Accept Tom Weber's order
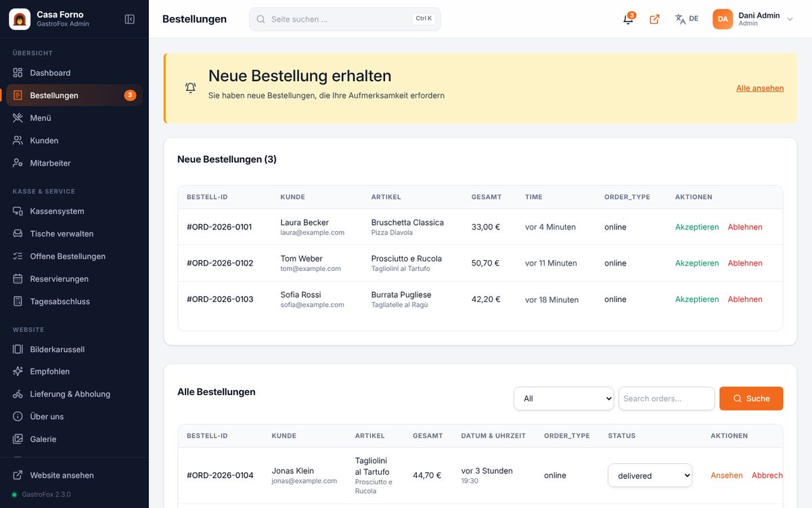The image size is (812, 508). point(697,263)
